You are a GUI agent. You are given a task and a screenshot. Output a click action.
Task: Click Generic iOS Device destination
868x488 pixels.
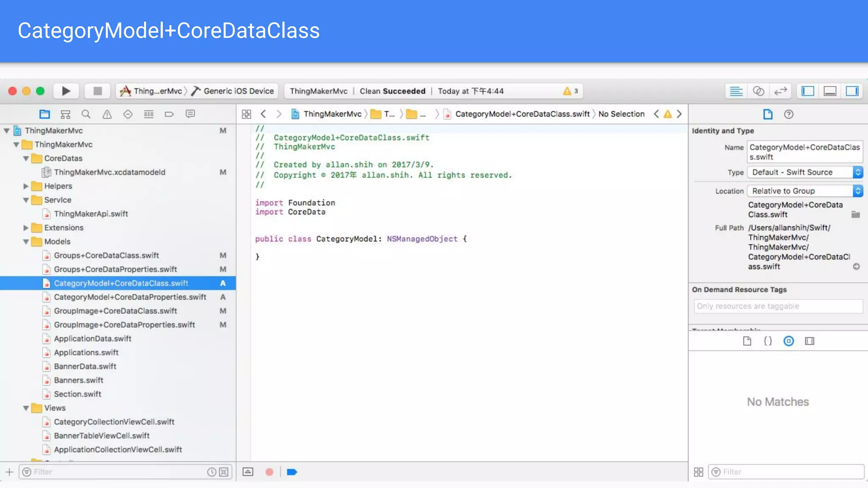[x=238, y=91]
